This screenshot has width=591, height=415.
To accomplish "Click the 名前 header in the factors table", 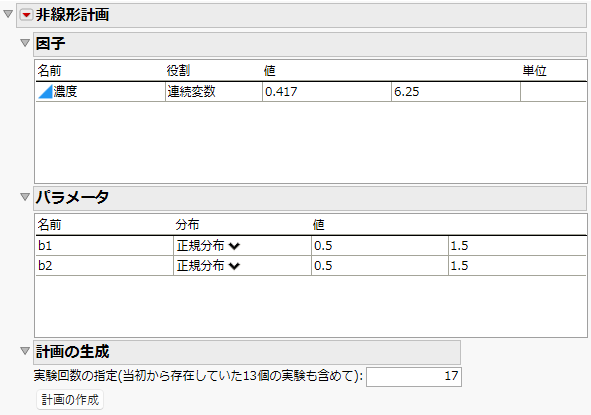I will 49,70.
